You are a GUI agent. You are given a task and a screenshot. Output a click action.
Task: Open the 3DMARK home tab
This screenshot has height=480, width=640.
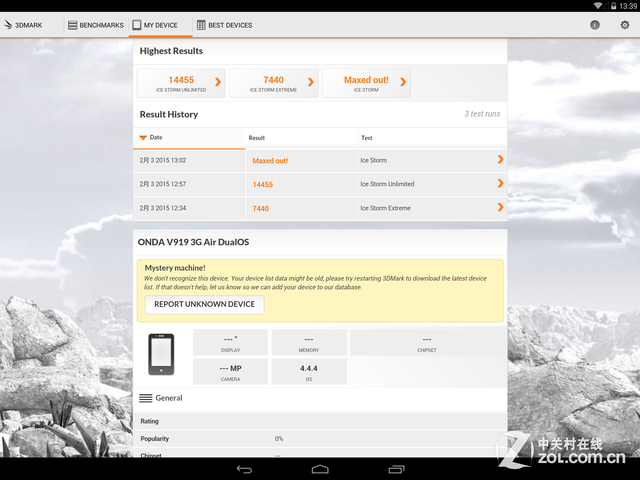click(24, 25)
